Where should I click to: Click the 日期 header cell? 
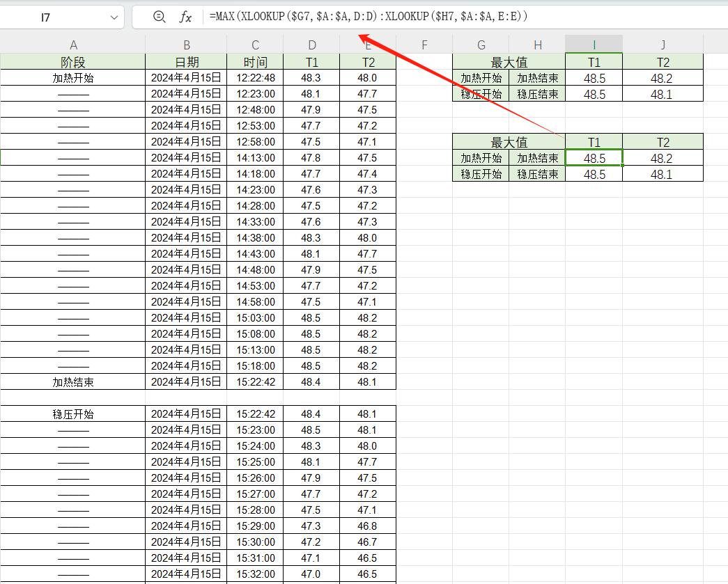186,62
